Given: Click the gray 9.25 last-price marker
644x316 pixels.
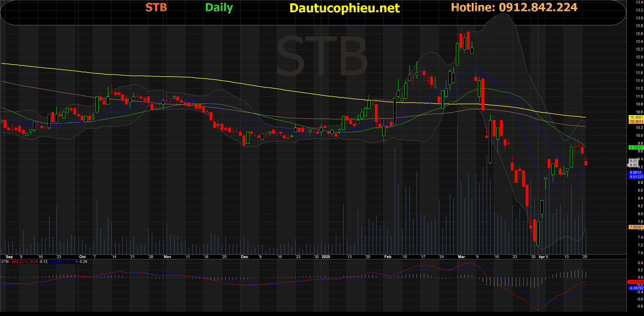Looking at the screenshot, I should 633,163.
